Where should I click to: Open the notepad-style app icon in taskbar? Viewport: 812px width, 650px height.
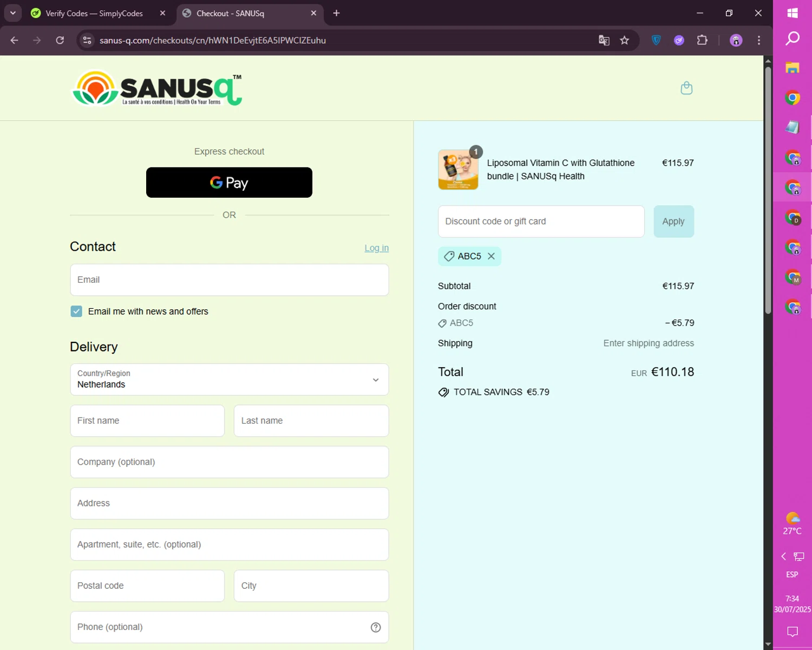coord(793,127)
